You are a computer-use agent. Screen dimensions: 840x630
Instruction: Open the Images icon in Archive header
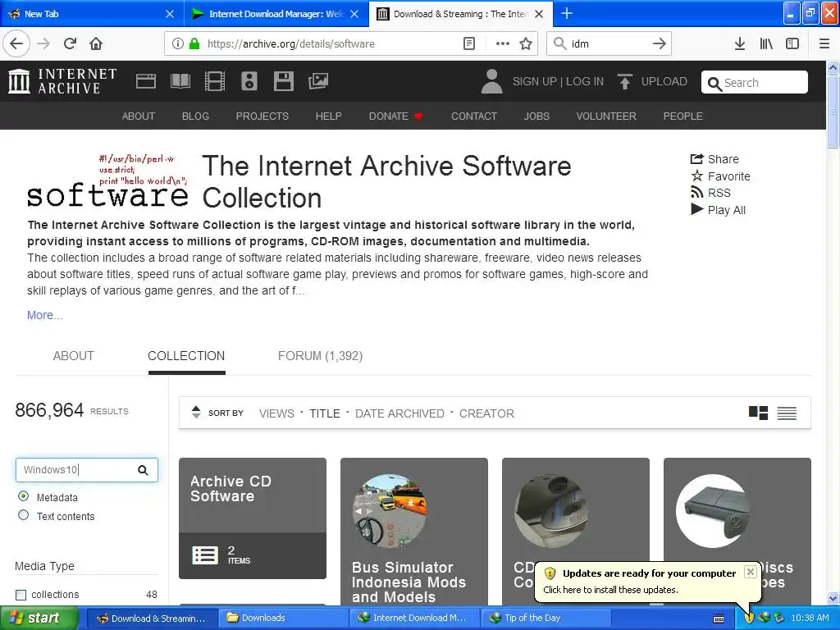(x=318, y=81)
